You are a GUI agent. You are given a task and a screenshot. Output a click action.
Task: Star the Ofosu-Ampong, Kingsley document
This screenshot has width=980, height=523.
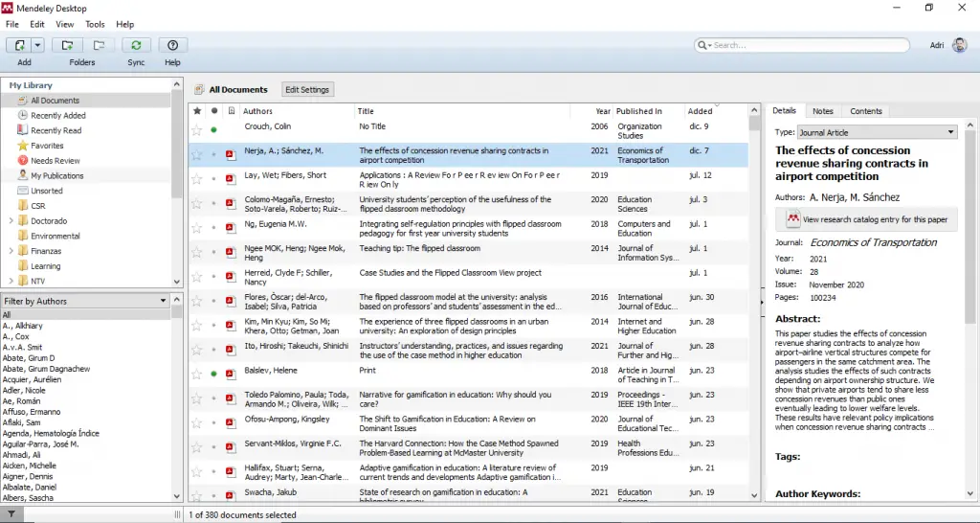tap(197, 423)
